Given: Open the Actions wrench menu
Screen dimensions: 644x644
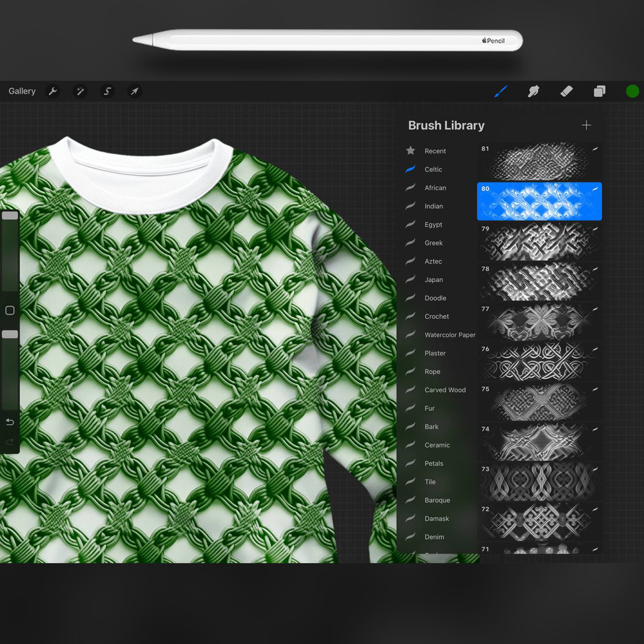Looking at the screenshot, I should click(x=53, y=91).
